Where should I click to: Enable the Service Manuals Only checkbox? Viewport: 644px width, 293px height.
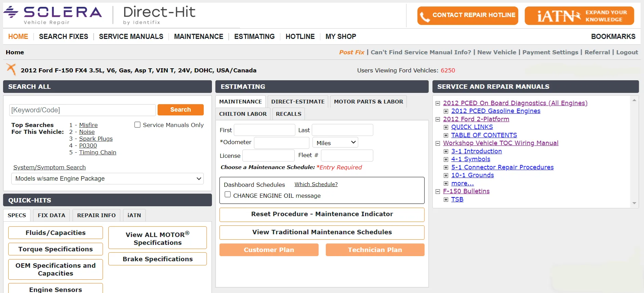pyautogui.click(x=137, y=125)
